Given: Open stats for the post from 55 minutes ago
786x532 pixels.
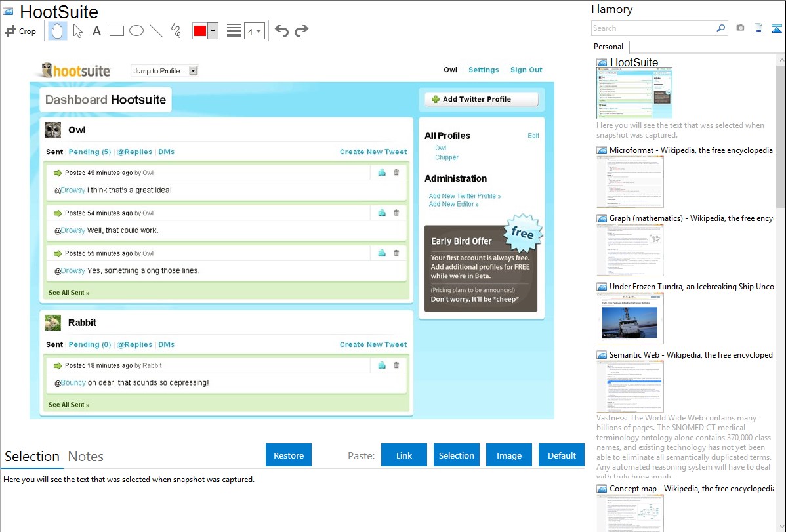Looking at the screenshot, I should tap(382, 253).
